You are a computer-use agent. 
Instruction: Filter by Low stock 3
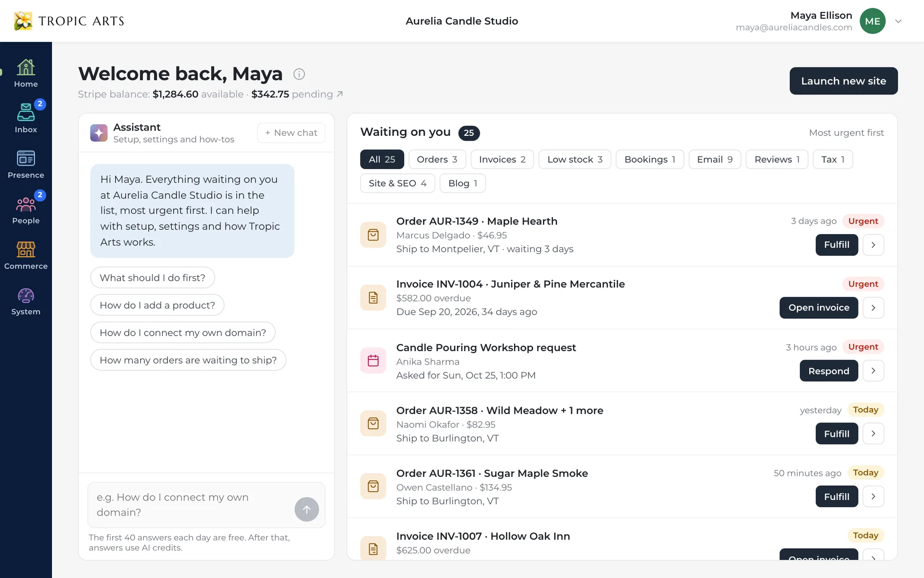[575, 159]
